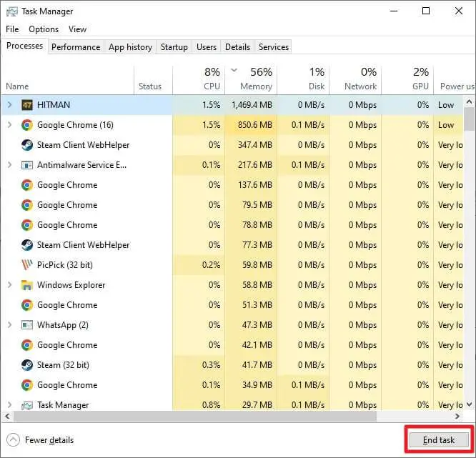476x458 pixels.
Task: Switch to the App history tab
Action: pos(130,47)
